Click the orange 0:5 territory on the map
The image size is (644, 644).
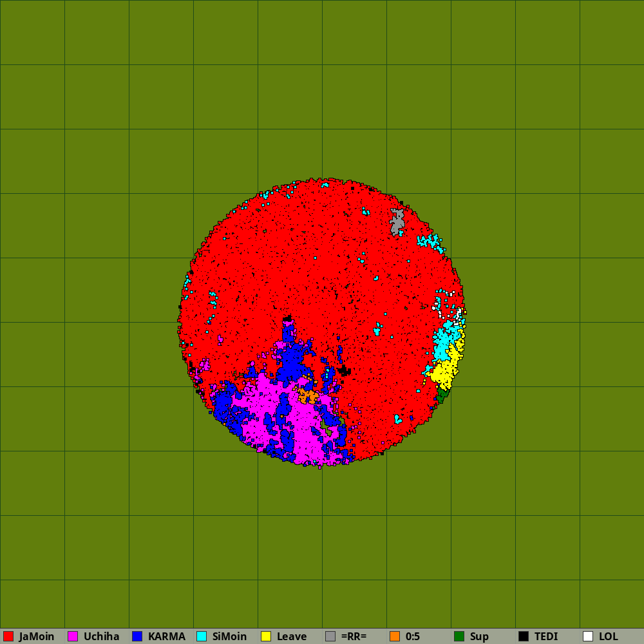[308, 396]
